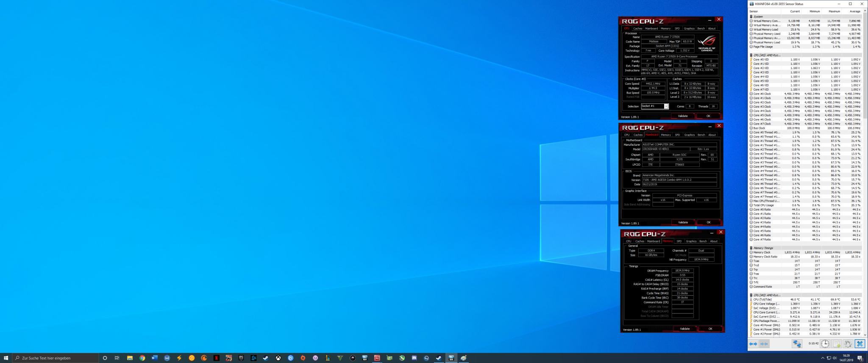This screenshot has width=868, height=363.
Task: Open SPD tab in Mainboard CPU-Z window
Action: tap(677, 135)
